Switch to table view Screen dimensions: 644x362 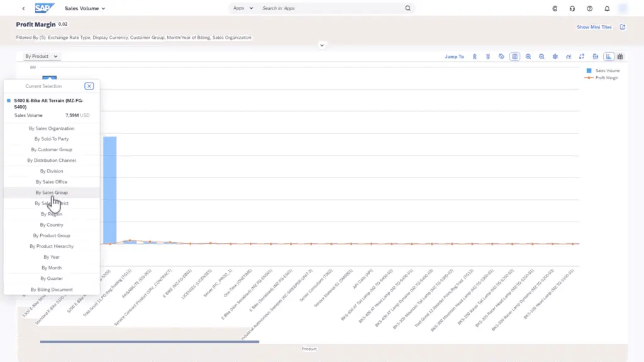(x=620, y=57)
